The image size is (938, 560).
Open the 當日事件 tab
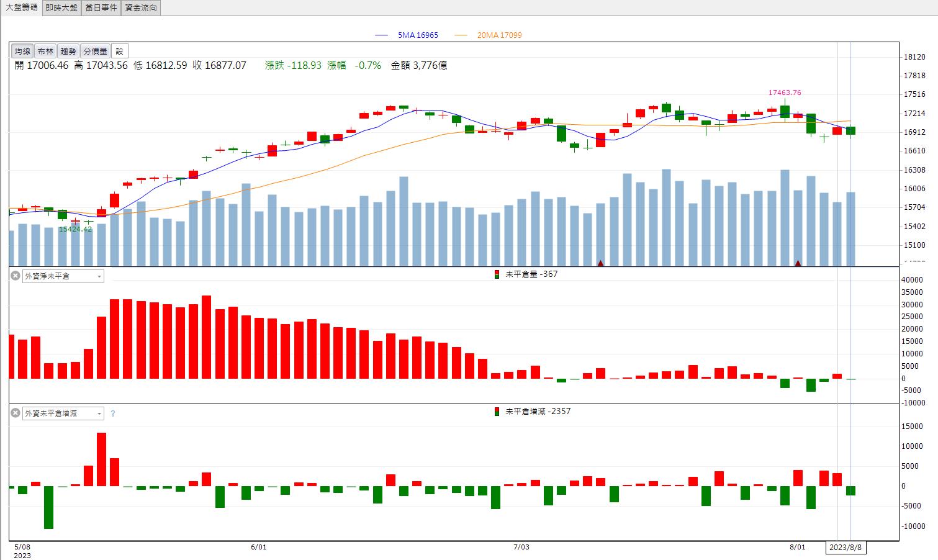[101, 7]
